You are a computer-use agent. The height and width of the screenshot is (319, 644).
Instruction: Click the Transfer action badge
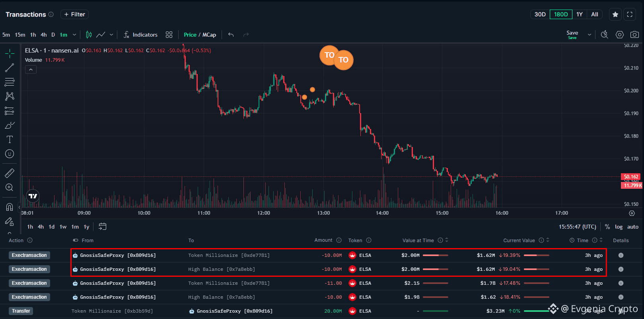point(21,311)
